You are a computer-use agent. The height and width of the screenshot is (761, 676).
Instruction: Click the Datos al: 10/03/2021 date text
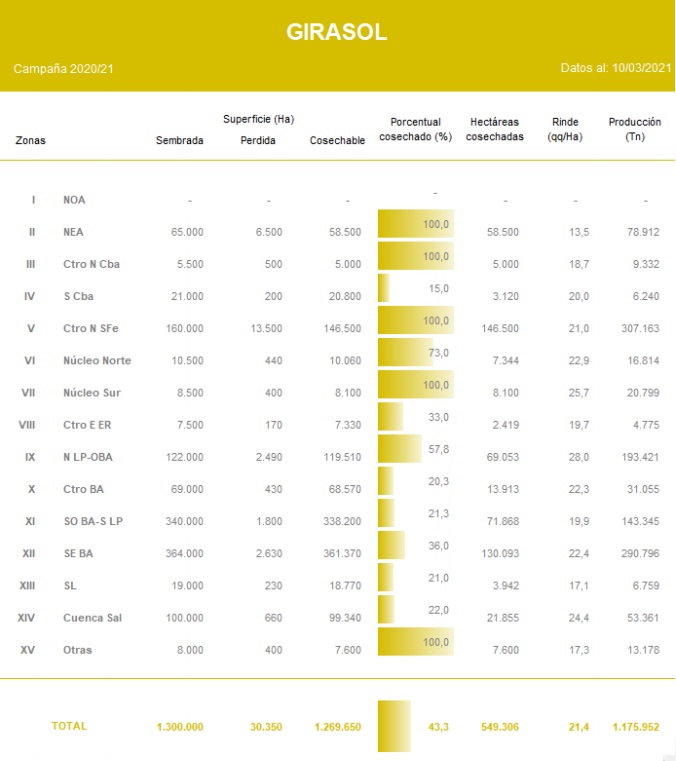pos(615,69)
